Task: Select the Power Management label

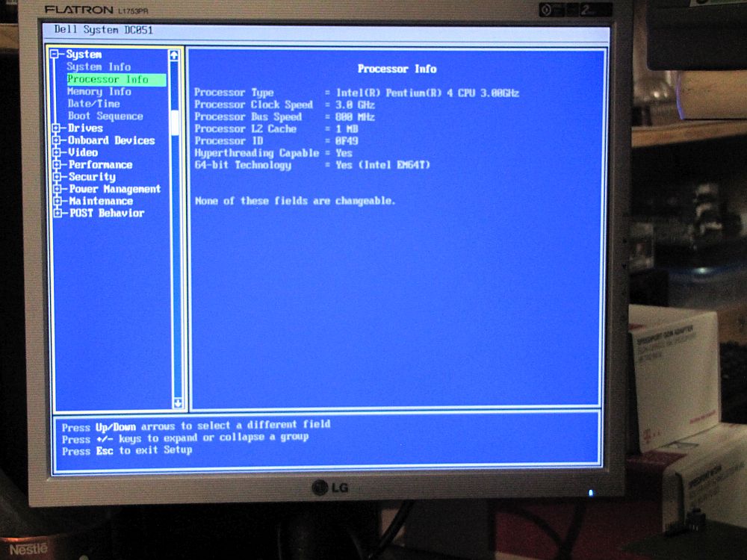Action: (x=115, y=189)
